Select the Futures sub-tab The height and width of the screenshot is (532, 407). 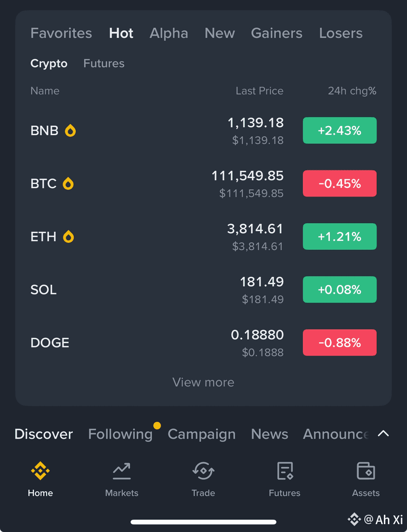[104, 63]
